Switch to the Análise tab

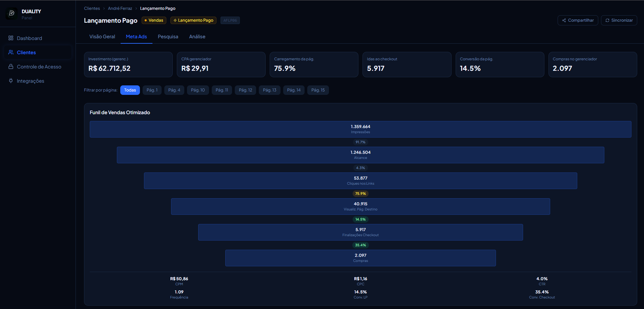coord(197,37)
